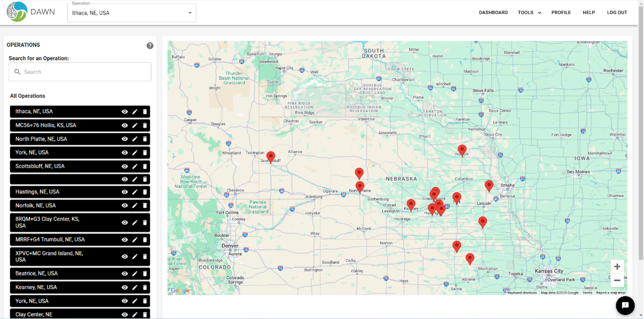Viewport: 644px width, 319px height.
Task: Zoom out using the map minus control
Action: point(617,280)
